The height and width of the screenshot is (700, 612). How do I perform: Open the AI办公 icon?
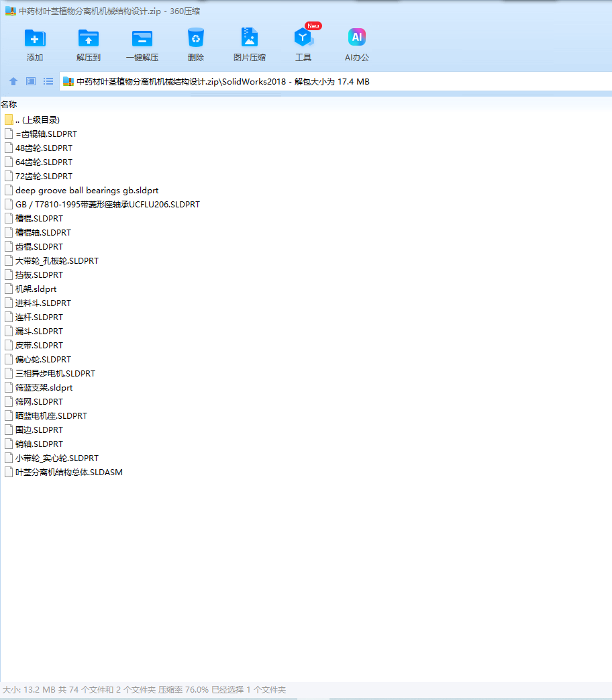coord(357,37)
